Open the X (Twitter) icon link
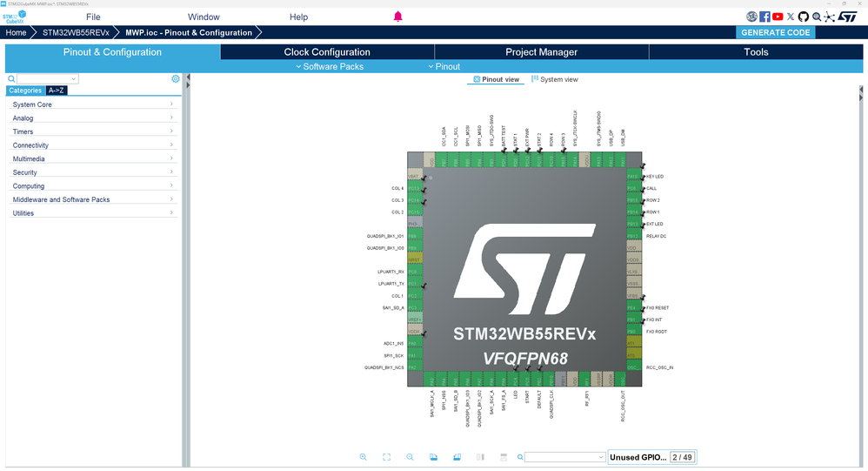868x471 pixels. tap(791, 17)
